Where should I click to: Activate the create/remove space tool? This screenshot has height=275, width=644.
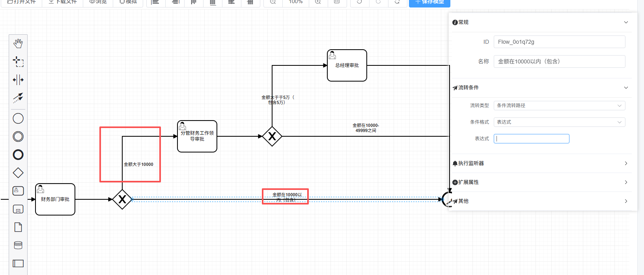pyautogui.click(x=18, y=80)
